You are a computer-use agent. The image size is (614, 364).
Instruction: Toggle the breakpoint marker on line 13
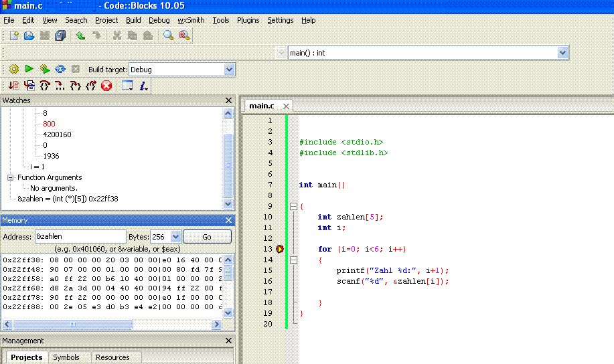point(280,249)
